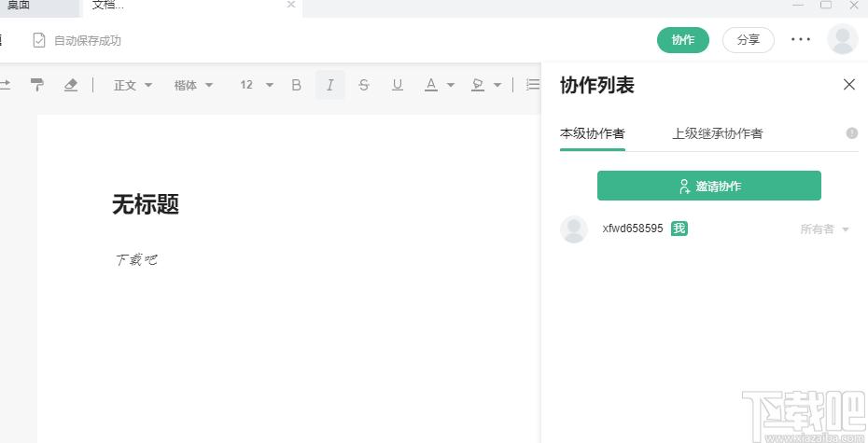Toggle bold formatting

(x=296, y=85)
